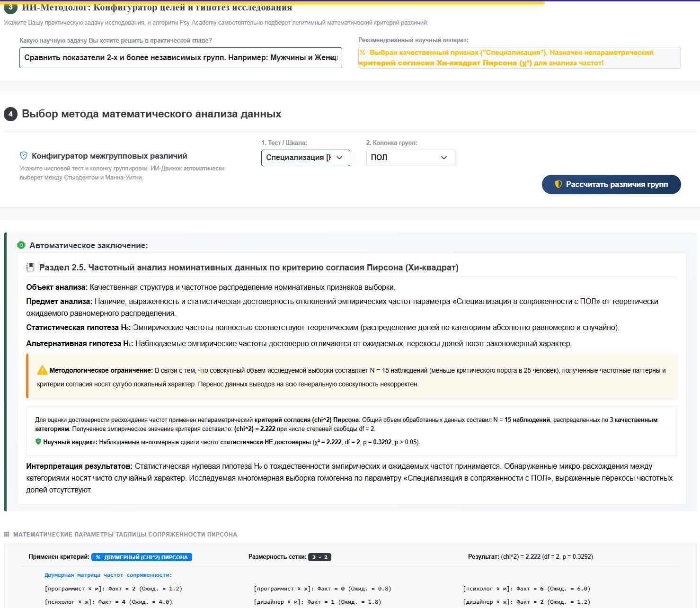700x608 pixels.
Task: Open the Тест / Шкала dropdown
Action: 306,158
